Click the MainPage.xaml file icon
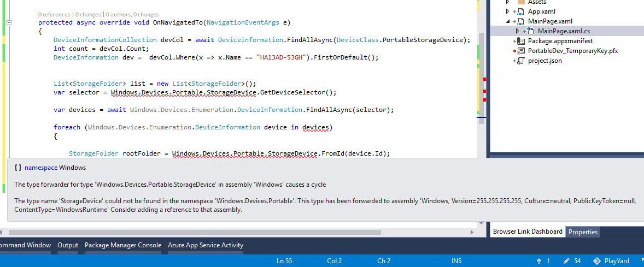644x267 pixels. tap(521, 21)
